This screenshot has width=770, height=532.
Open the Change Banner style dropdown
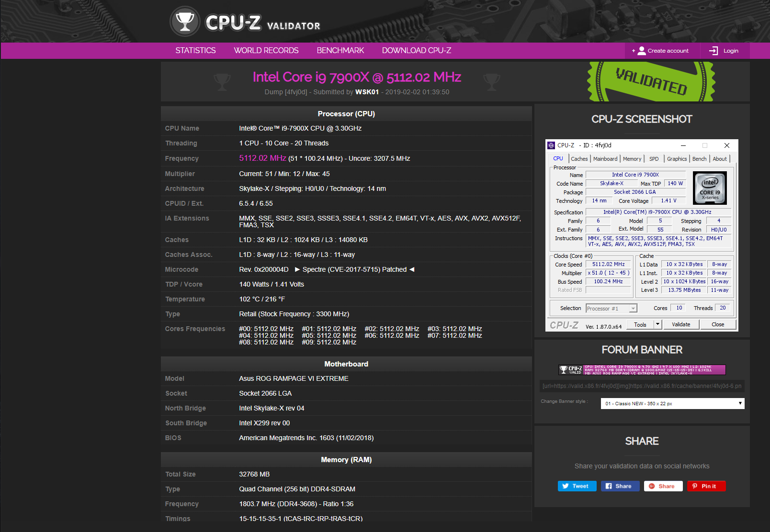pos(672,403)
